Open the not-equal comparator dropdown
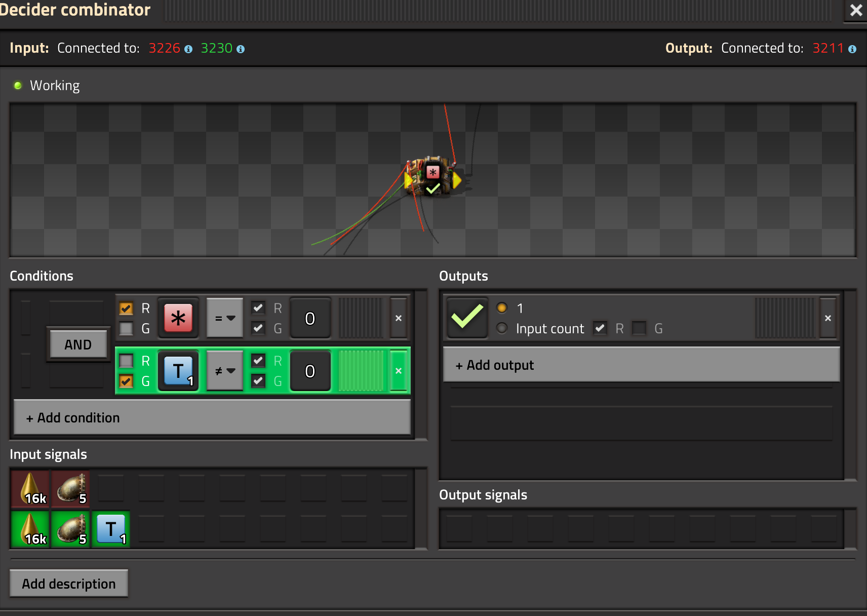 225,371
